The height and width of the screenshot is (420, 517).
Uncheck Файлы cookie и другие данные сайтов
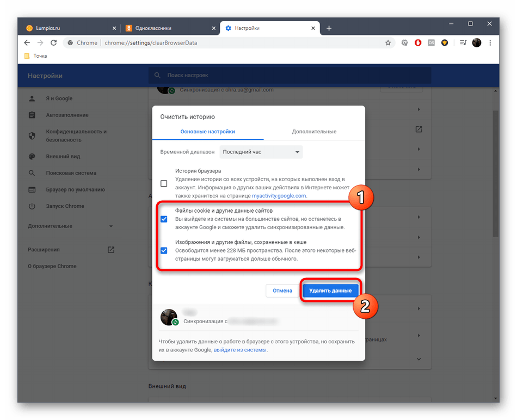(x=164, y=219)
